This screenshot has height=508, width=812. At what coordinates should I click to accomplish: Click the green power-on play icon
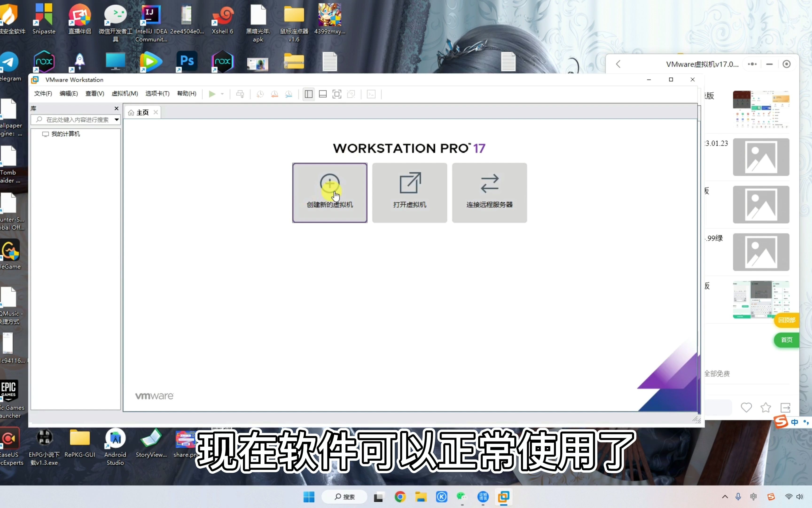tap(212, 94)
